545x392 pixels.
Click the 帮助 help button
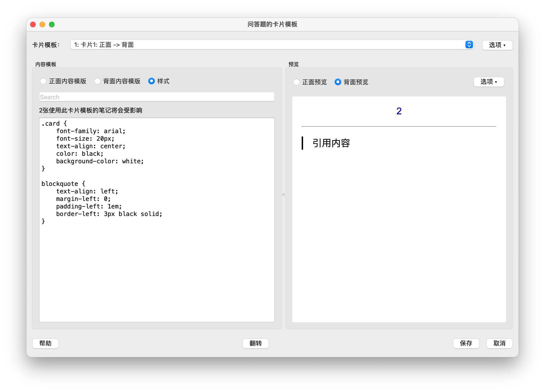pos(45,344)
